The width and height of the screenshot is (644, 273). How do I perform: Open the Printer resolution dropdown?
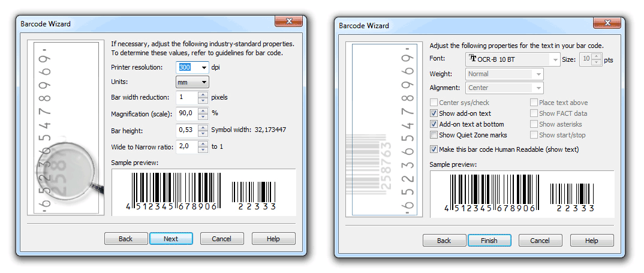click(x=205, y=67)
